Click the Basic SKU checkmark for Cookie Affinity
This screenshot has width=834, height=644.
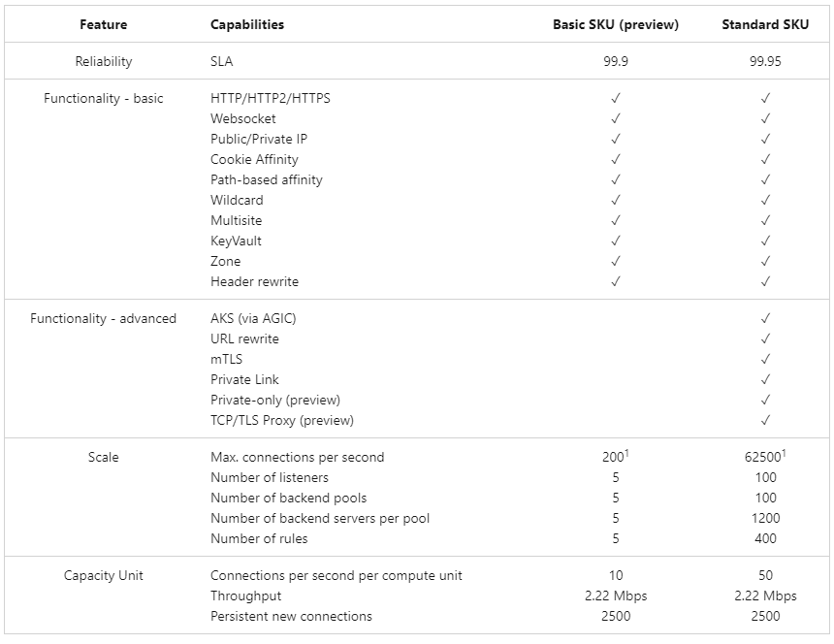[x=616, y=159]
